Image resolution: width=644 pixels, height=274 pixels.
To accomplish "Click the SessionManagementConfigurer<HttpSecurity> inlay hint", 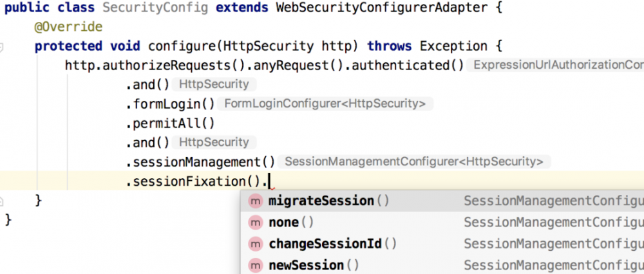I will (x=414, y=161).
